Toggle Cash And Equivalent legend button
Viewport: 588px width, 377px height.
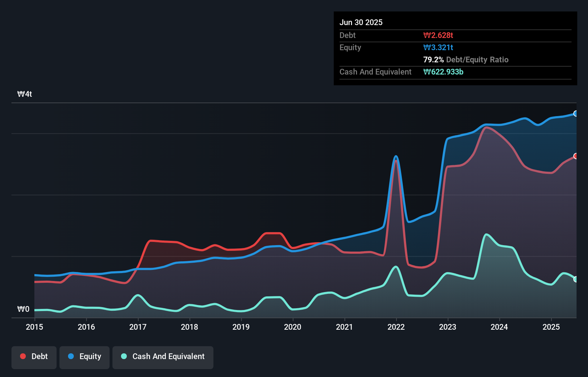coord(163,357)
